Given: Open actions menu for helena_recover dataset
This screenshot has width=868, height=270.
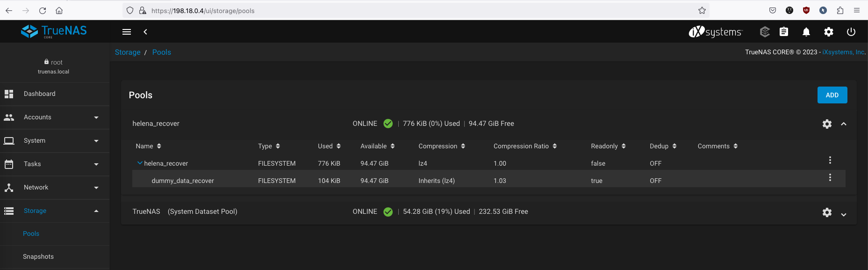Looking at the screenshot, I should tap(830, 160).
